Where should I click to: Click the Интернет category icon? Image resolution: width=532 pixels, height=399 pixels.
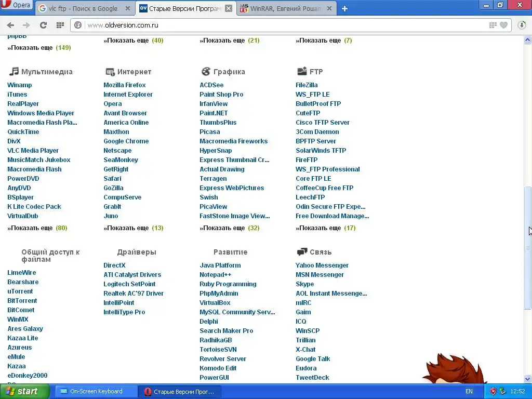point(110,72)
